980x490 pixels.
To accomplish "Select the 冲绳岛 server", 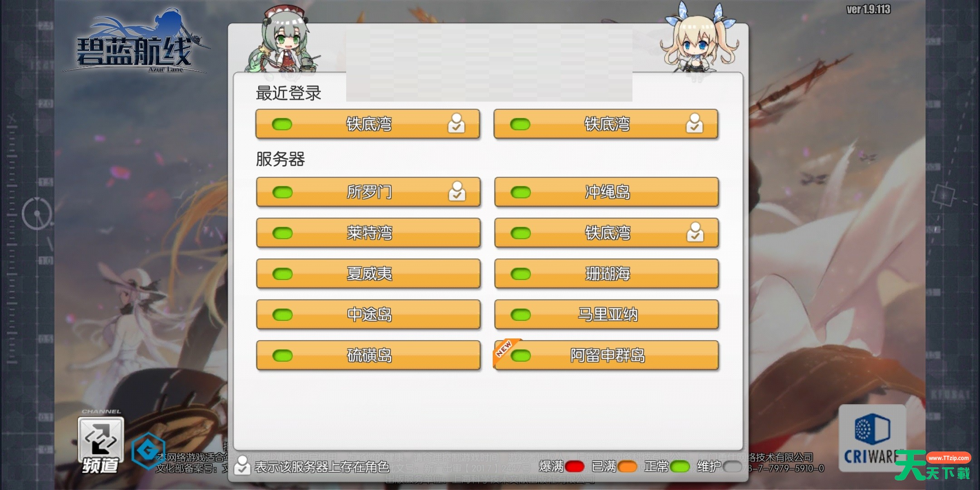I will click(606, 192).
